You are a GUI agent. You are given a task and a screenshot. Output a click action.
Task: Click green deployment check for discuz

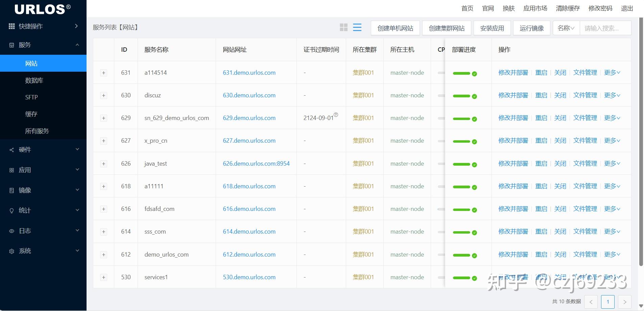pos(474,96)
